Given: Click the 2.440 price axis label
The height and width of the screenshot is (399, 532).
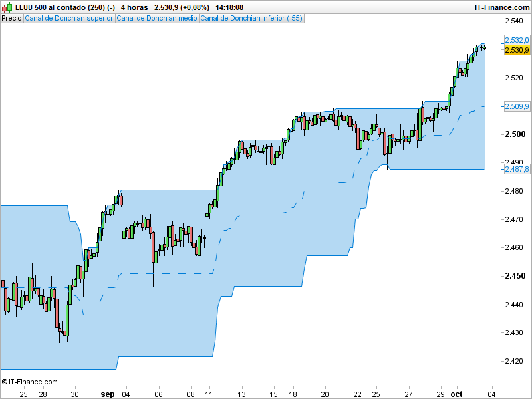Looking at the screenshot, I should point(514,305).
